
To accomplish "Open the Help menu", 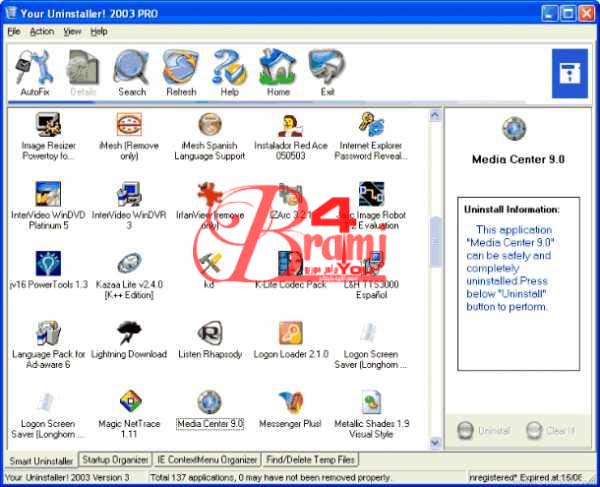I will (99, 31).
